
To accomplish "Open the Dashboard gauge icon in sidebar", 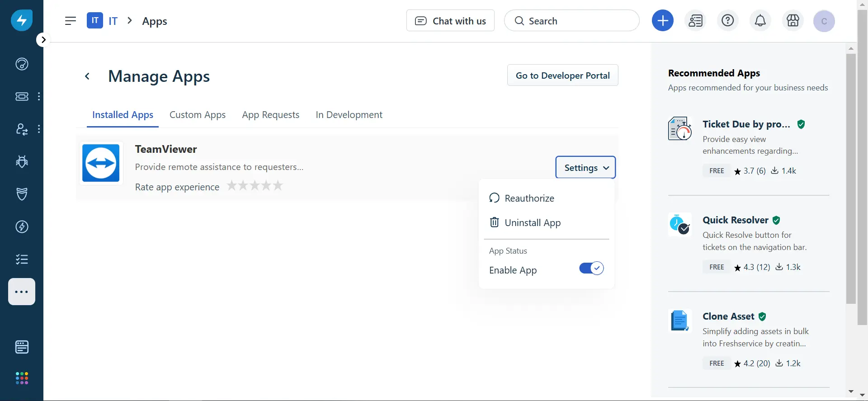I will (22, 64).
